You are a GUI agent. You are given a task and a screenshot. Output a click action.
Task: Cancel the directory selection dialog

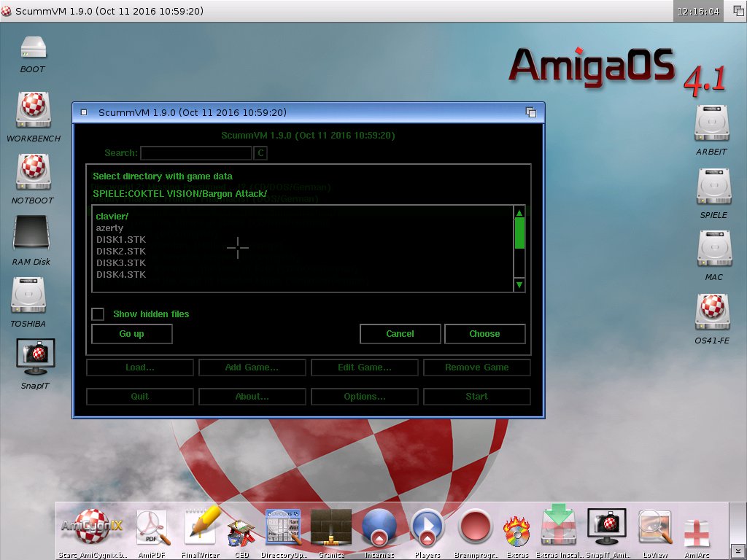pyautogui.click(x=400, y=334)
